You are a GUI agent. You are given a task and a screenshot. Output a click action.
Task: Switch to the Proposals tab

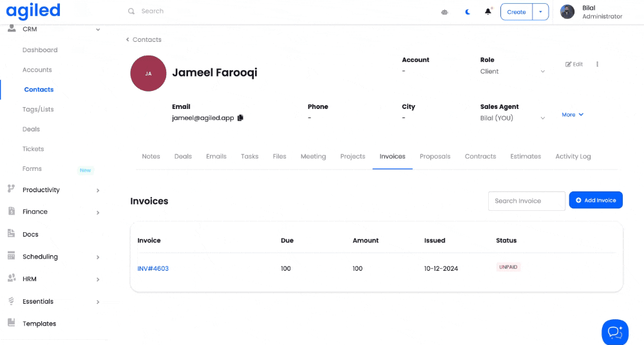pyautogui.click(x=435, y=156)
